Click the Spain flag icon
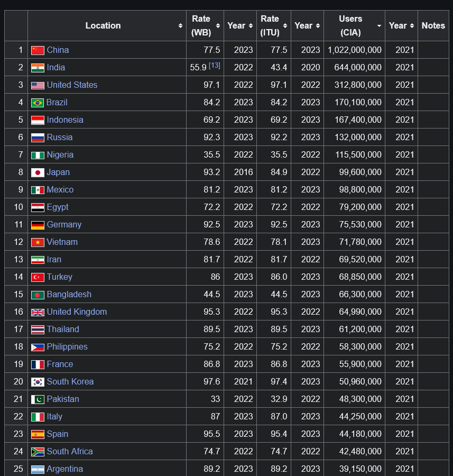Image resolution: width=453 pixels, height=476 pixels. 38,435
